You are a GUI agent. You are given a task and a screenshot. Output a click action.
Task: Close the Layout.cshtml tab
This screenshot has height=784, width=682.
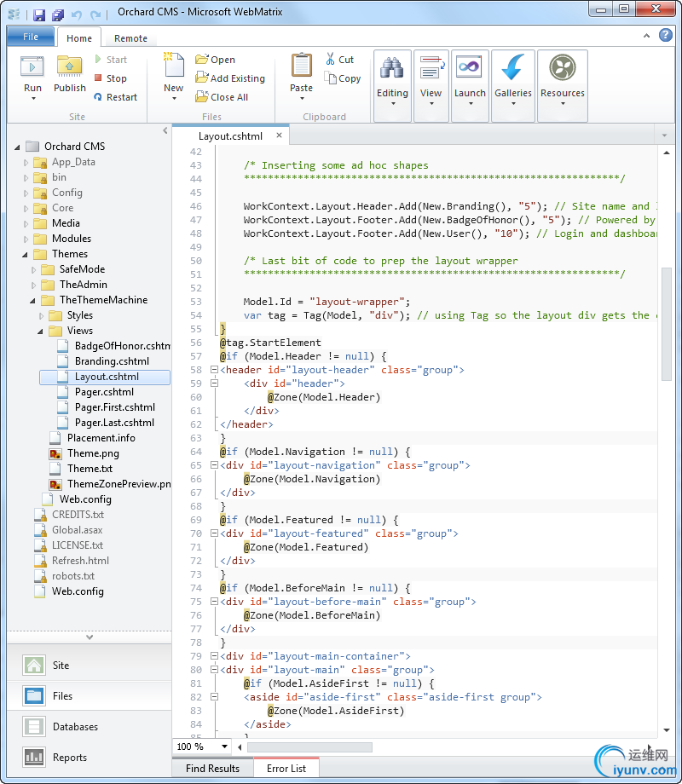tap(280, 135)
